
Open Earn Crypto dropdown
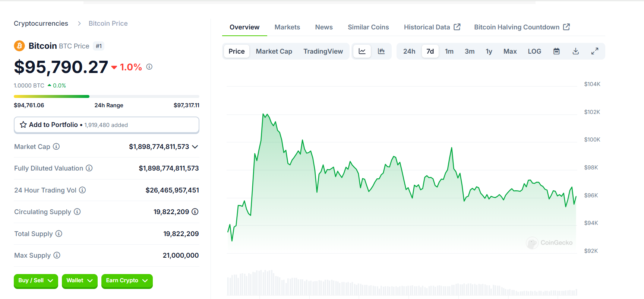(127, 281)
